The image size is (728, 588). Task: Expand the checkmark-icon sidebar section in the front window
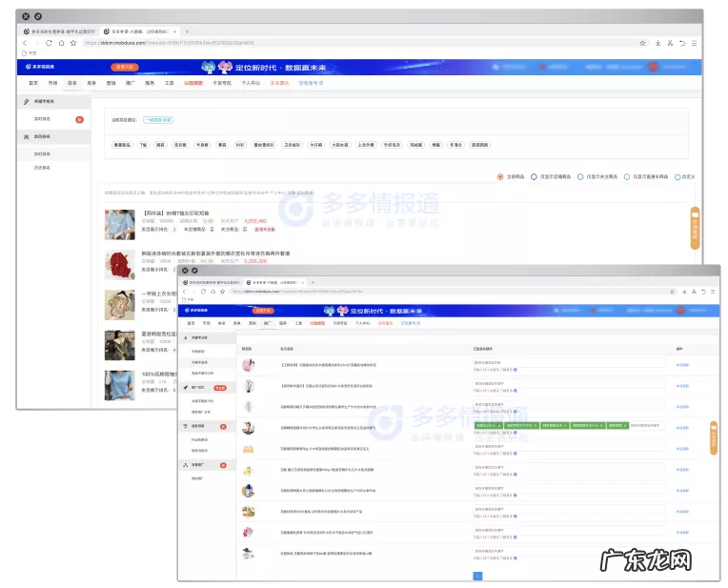pyautogui.click(x=207, y=387)
